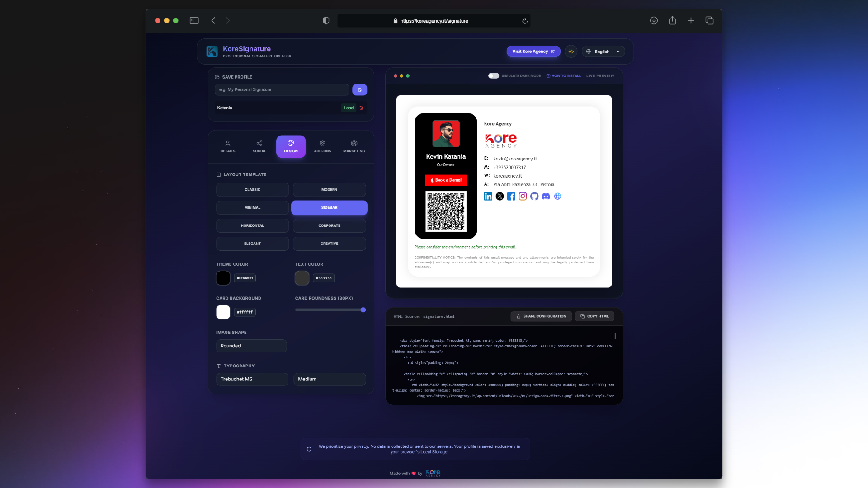Click the save profile disk icon
The image size is (868, 488).
click(359, 90)
